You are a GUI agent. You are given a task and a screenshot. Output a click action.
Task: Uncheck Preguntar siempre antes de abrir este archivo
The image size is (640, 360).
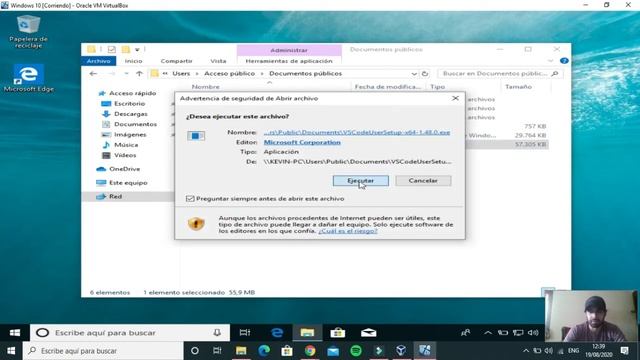click(x=190, y=199)
